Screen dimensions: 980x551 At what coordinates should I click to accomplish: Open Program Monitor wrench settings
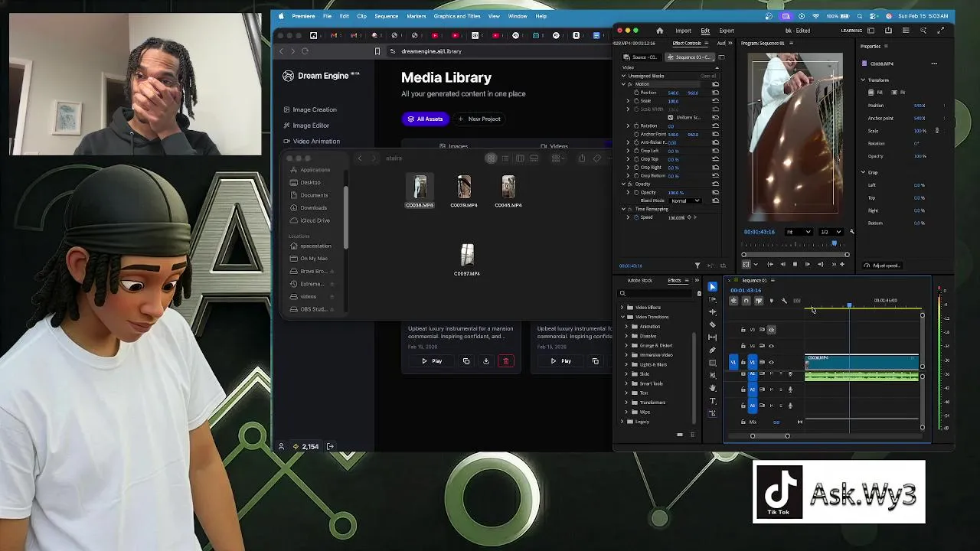tap(851, 231)
